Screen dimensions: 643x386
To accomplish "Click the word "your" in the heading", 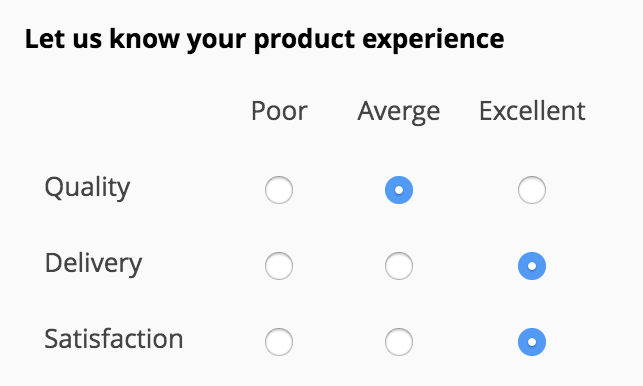I will (217, 42).
